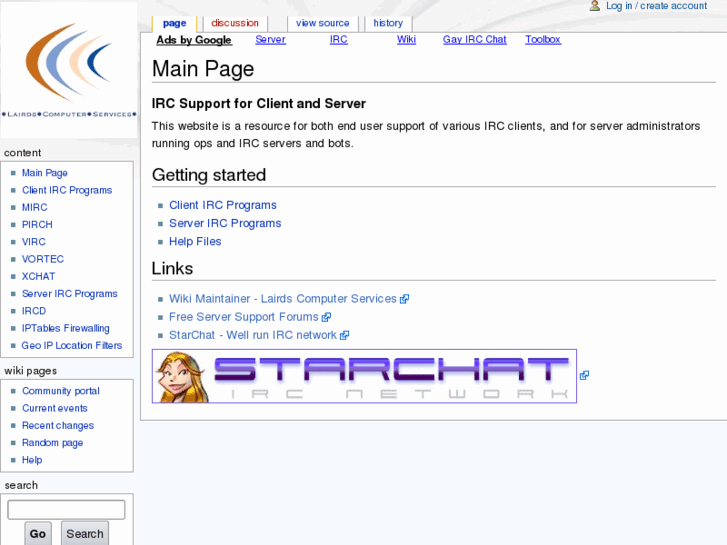Open IPTables Firewalling sidebar link
727x545 pixels.
(65, 328)
